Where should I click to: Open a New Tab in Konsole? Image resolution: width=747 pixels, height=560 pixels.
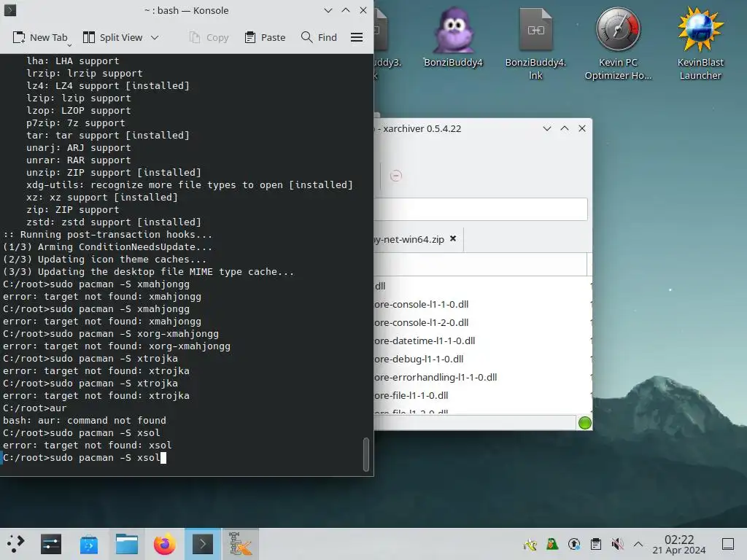(40, 37)
